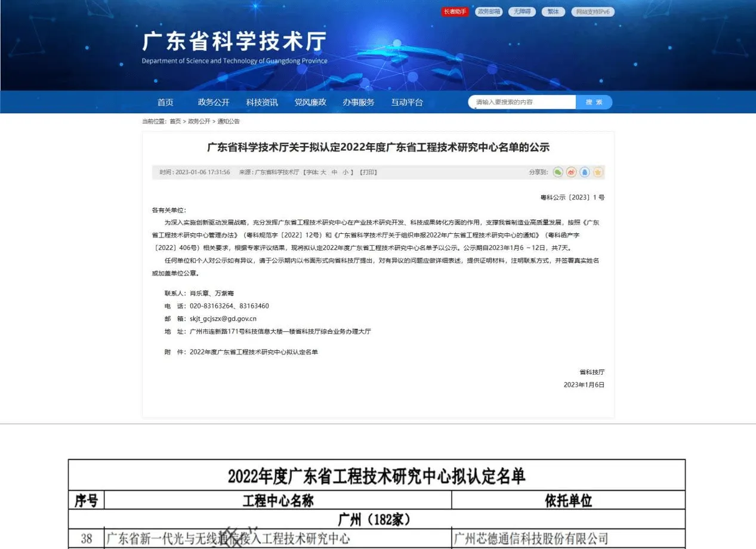Viewport: 756px width, 549px height.
Task: Set font size to 大
Action: (323, 172)
